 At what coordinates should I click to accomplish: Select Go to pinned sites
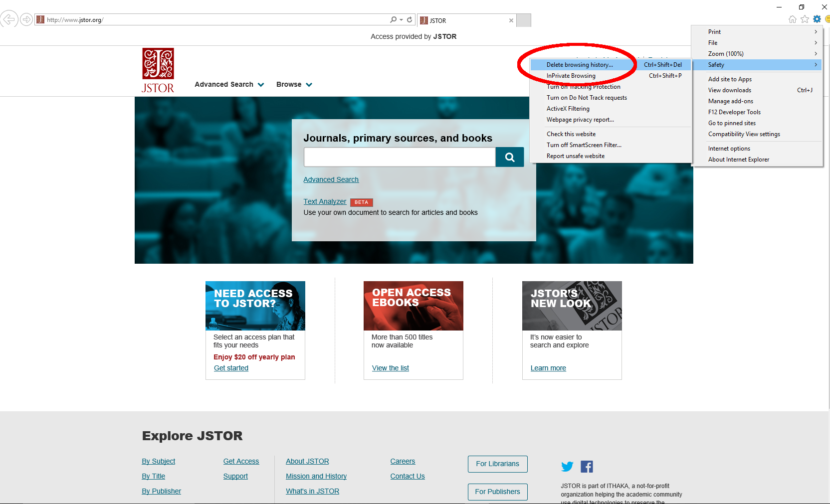[757, 123]
